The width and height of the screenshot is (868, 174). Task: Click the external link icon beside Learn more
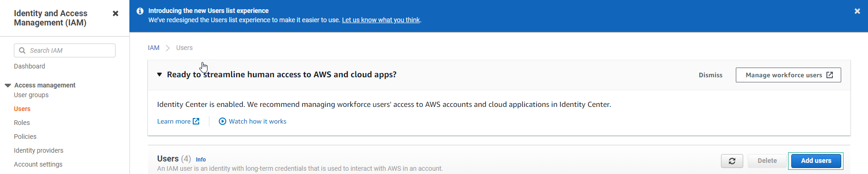click(x=196, y=121)
